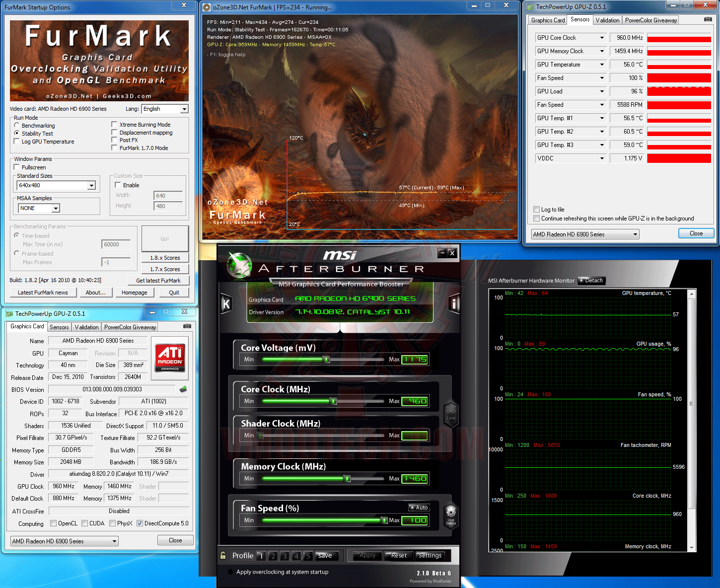Screen dimensions: 720x588
Task: Tick Log to file in GPU-Z sensors
Action: point(536,210)
